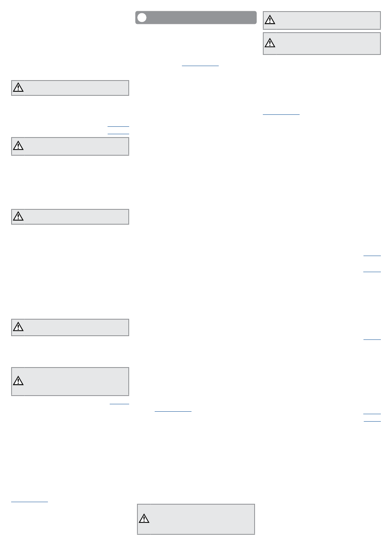Open the dark underlined link below the right warning boxes
This screenshot has height=555, width=392.
tap(281, 114)
